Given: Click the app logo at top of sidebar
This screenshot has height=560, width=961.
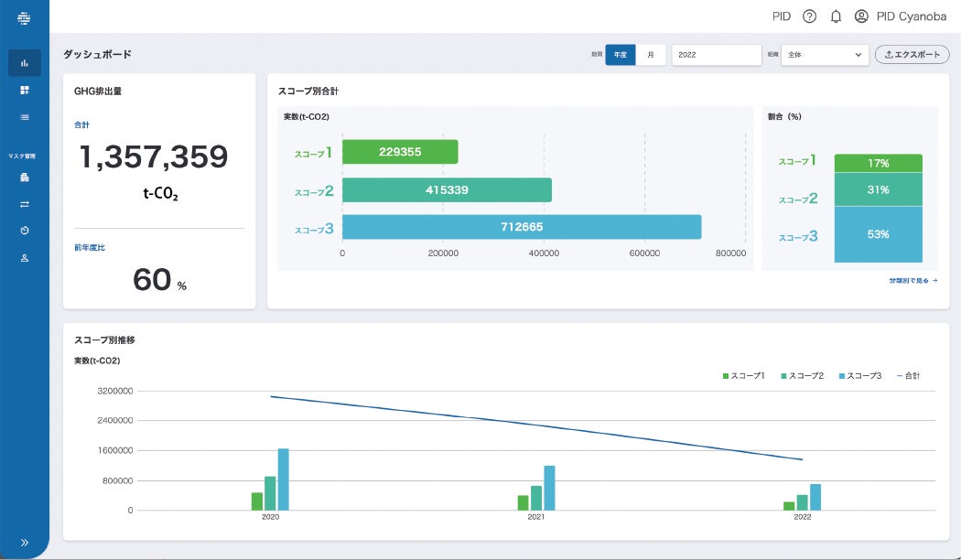Looking at the screenshot, I should pos(24,18).
